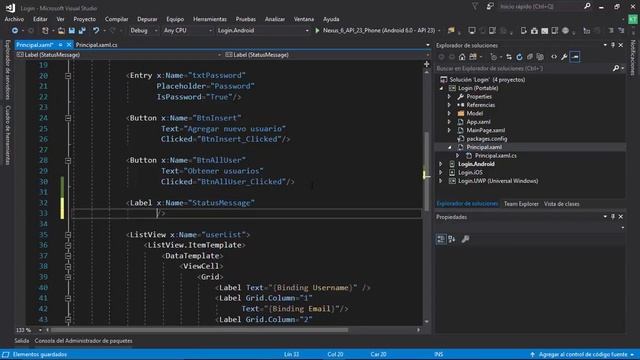Open the Herramientas menu
Screen dimensions: 640x360
[210, 19]
